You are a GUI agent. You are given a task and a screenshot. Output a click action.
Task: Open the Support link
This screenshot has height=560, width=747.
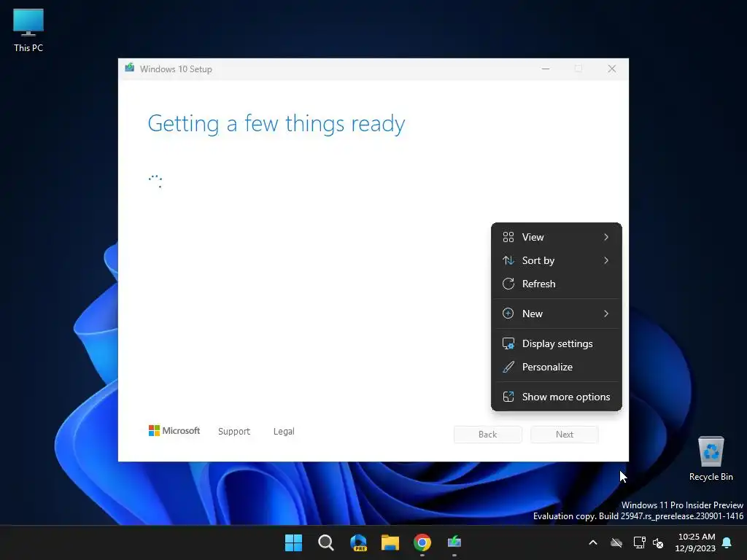pos(234,432)
